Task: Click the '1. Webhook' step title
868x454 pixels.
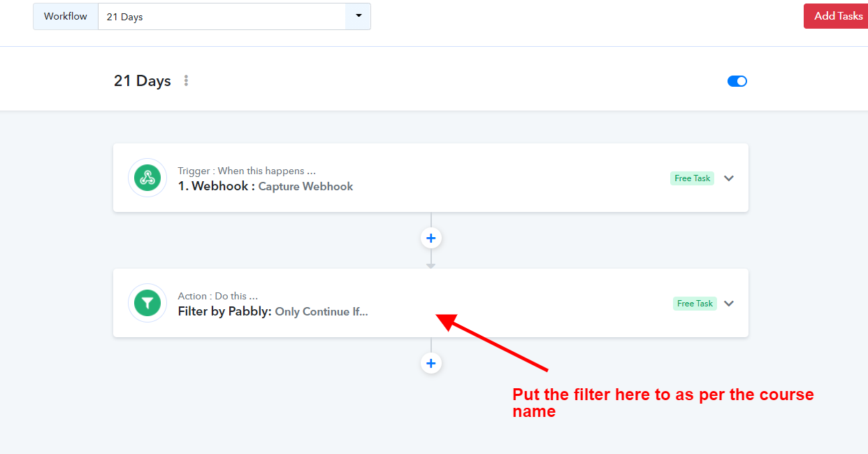Action: (x=216, y=186)
